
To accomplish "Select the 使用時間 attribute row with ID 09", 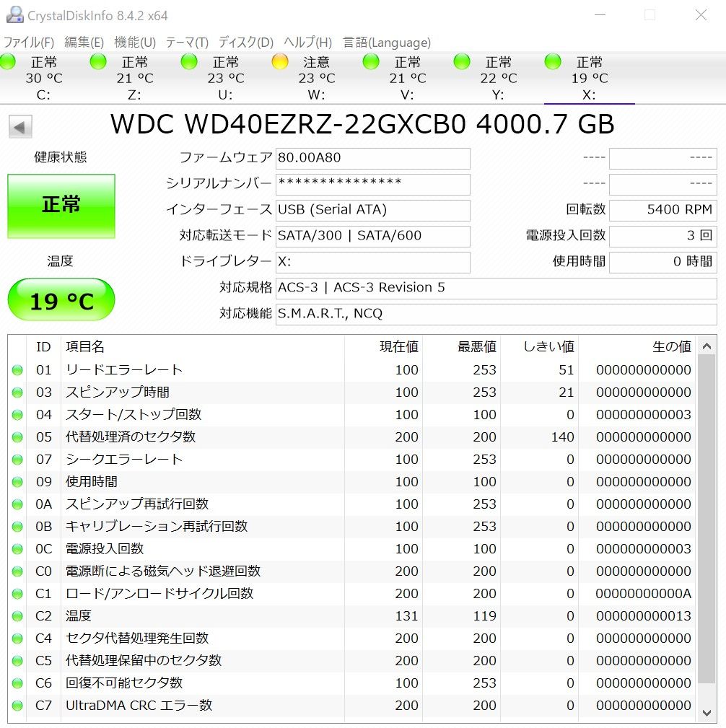I will click(x=352, y=482).
